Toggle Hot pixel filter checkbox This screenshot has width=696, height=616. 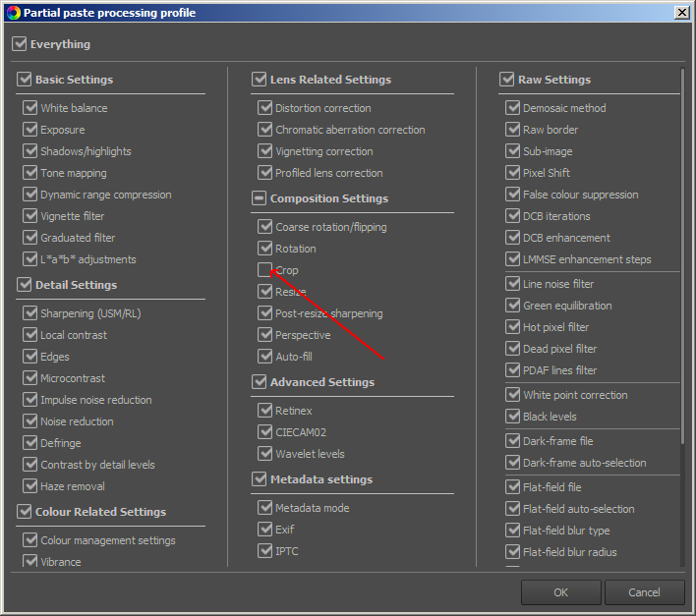[x=513, y=327]
